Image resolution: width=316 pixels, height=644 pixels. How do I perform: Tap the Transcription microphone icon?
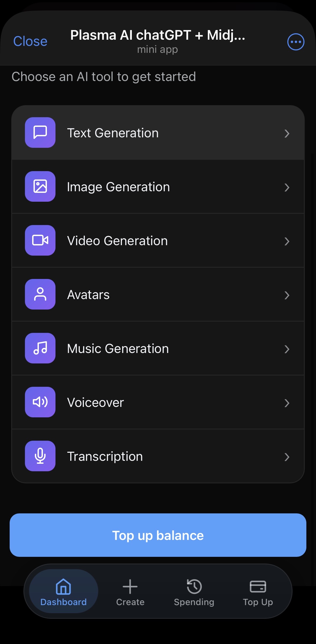[x=40, y=456]
